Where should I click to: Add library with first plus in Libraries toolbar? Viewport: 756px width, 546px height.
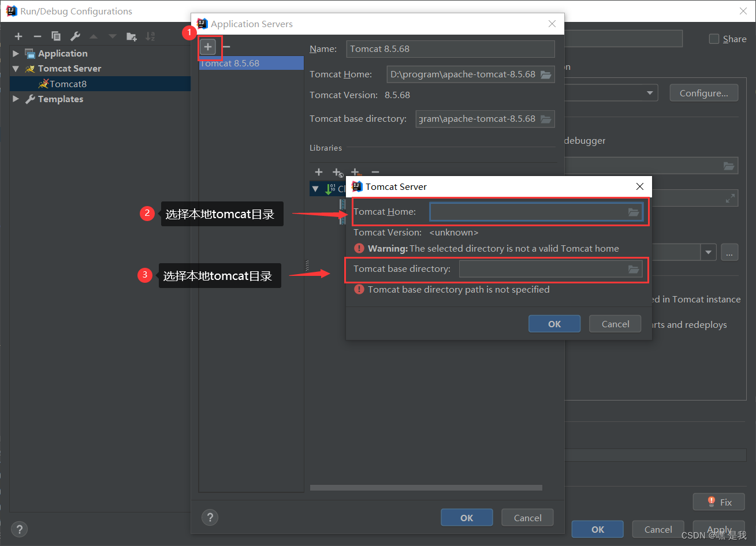coord(319,172)
